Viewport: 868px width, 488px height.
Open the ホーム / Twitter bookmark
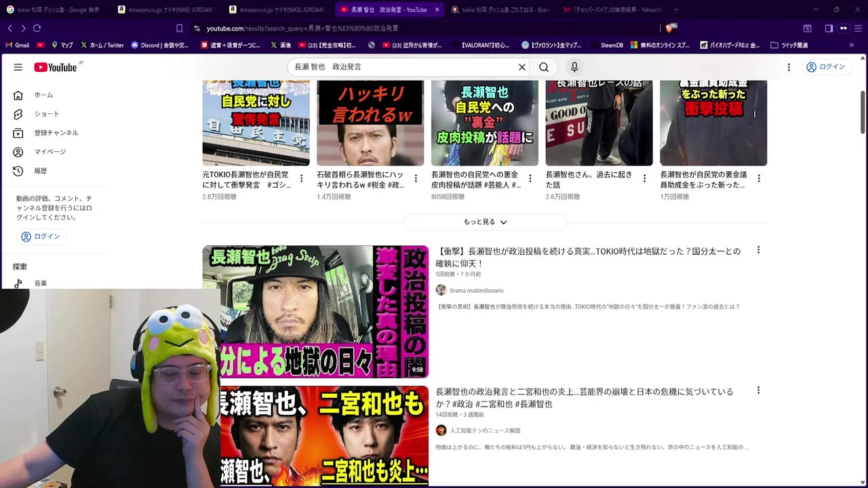(x=102, y=45)
